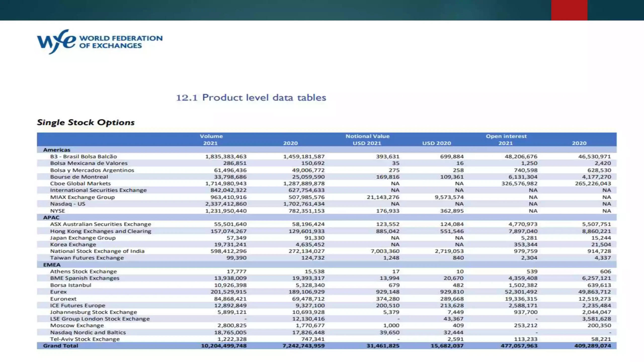Select the 'ICE Futures Europe' row label
Screen dimensions: 644x362
pyautogui.click(x=78, y=305)
